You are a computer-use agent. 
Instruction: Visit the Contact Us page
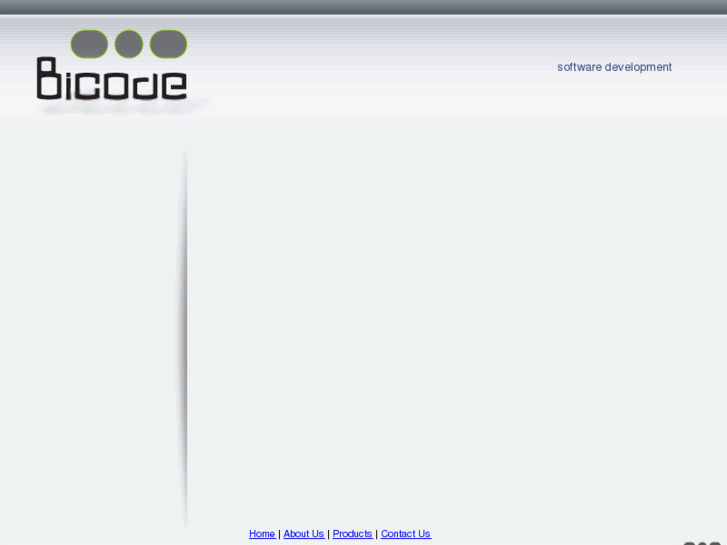tap(406, 534)
